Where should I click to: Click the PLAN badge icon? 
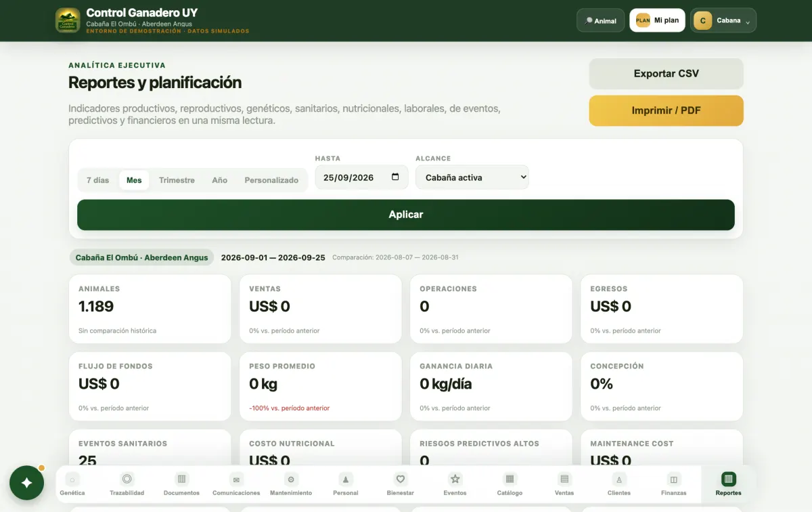643,20
